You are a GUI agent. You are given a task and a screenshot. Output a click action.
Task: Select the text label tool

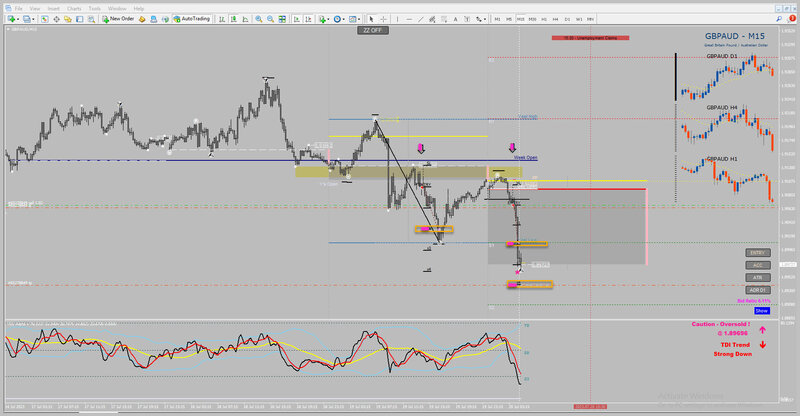pos(467,19)
